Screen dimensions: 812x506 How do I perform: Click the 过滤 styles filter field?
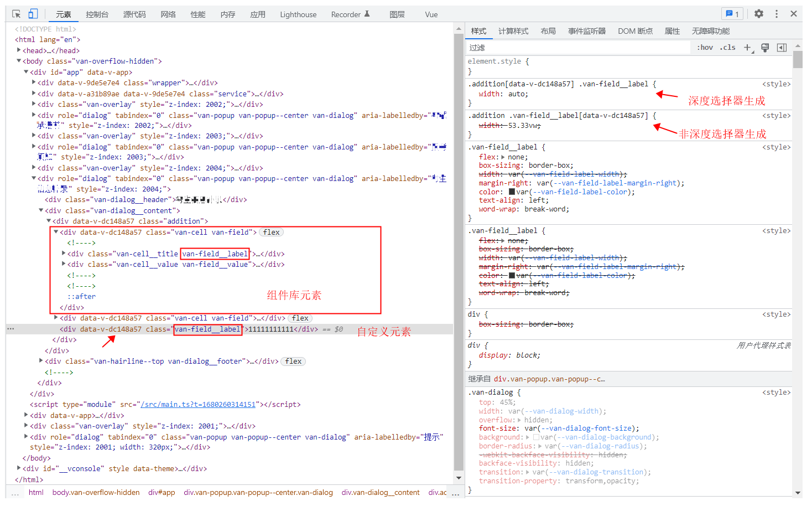pyautogui.click(x=579, y=48)
